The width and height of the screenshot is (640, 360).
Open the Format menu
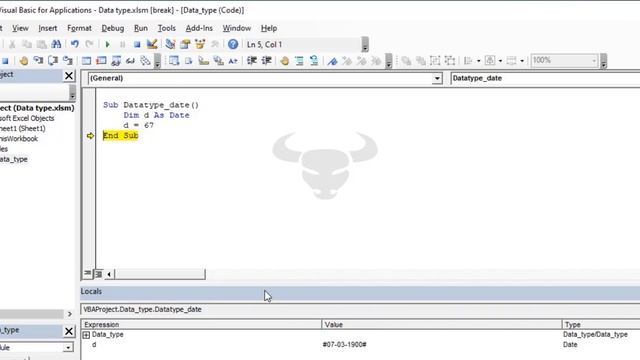[x=79, y=28]
